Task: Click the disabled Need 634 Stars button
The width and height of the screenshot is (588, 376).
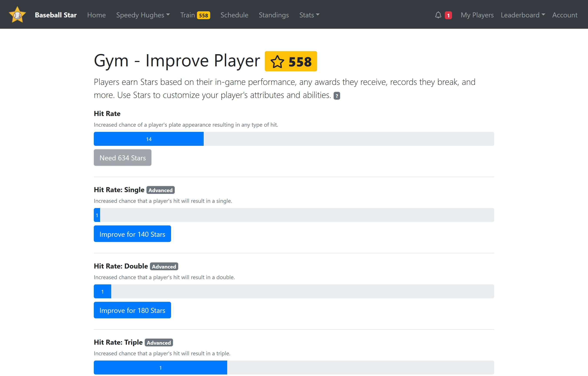Action: click(x=122, y=158)
